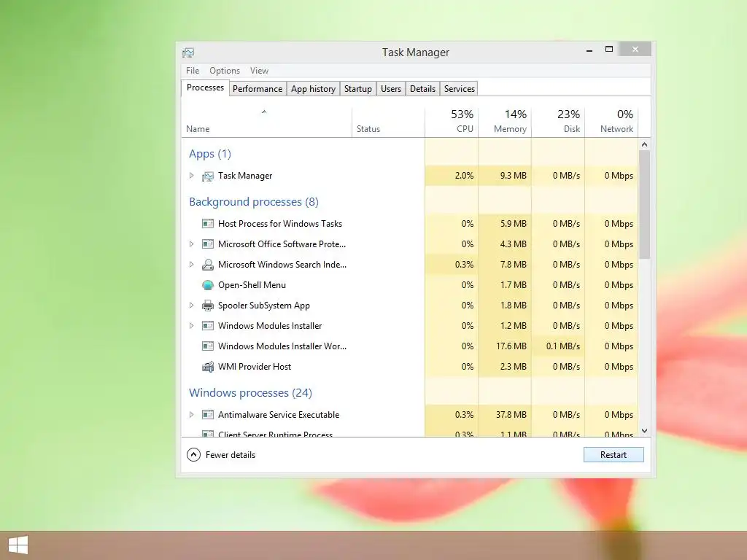The width and height of the screenshot is (747, 560).
Task: Click the scrollbar down arrow
Action: [645, 431]
